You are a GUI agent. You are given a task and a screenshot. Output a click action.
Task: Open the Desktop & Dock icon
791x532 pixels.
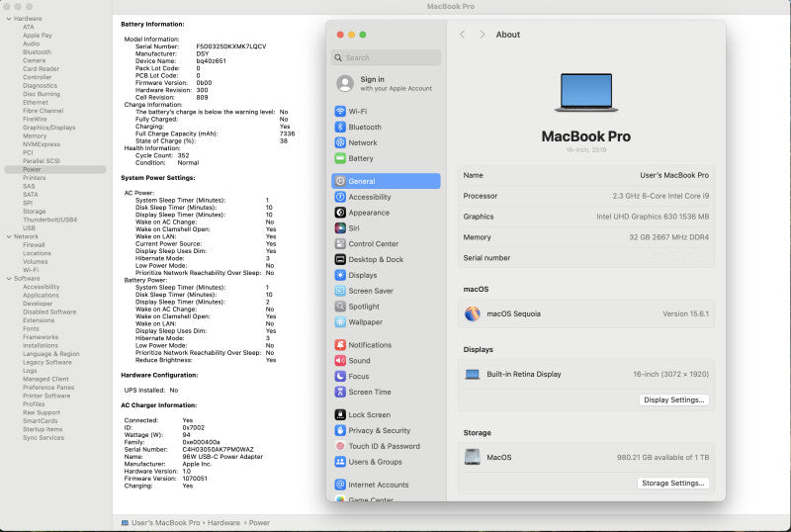click(340, 259)
